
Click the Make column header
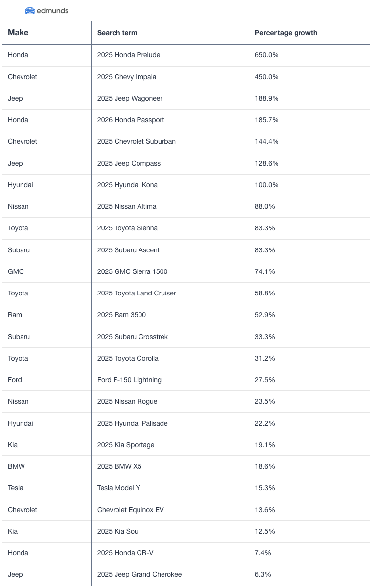tap(18, 33)
